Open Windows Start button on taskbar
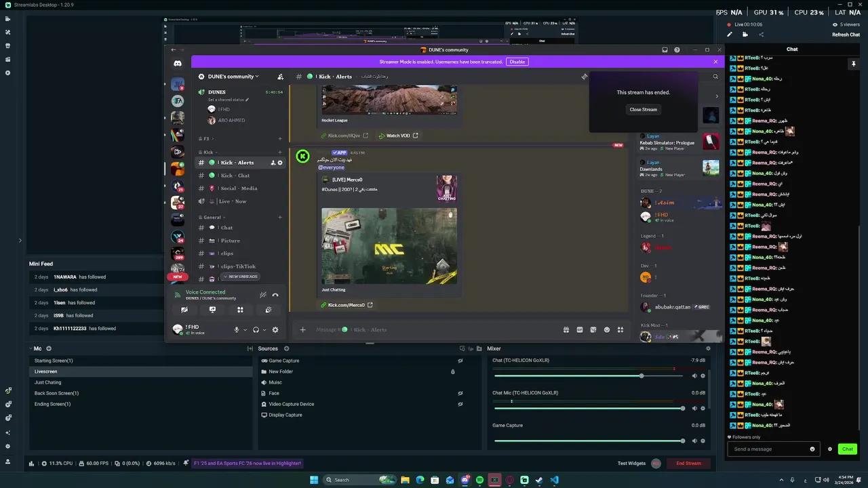This screenshot has height=488, width=868. pos(314,480)
